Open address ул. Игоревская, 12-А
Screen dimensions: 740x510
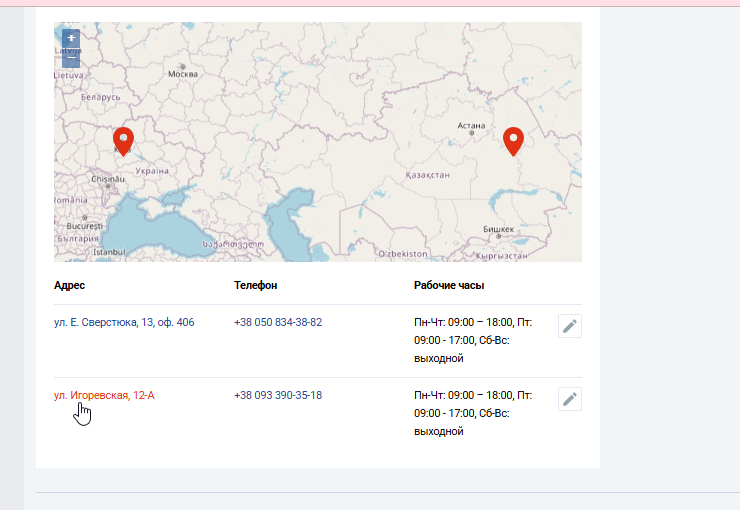[x=104, y=395]
